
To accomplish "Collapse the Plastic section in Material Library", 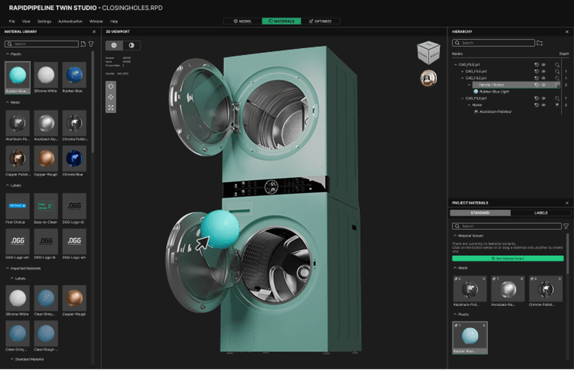I will (x=8, y=54).
